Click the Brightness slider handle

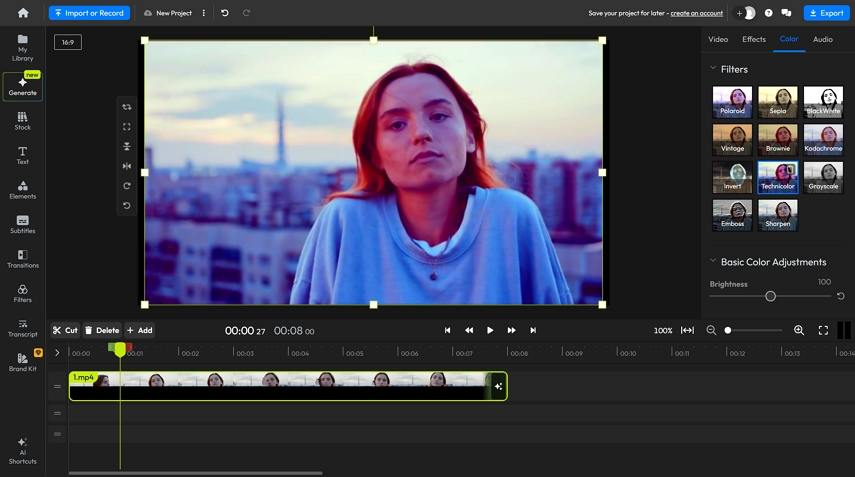coord(770,296)
